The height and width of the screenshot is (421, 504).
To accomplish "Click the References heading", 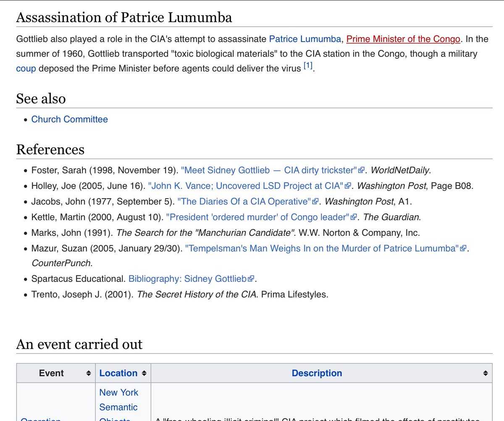I will click(50, 149).
